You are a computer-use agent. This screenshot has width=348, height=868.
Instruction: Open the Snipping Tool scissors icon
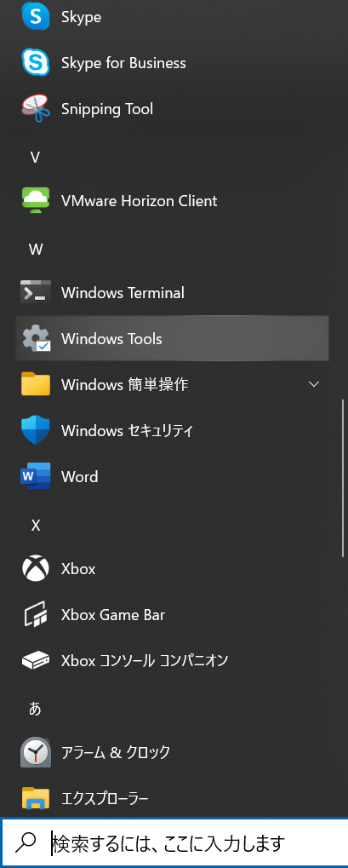pos(36,108)
